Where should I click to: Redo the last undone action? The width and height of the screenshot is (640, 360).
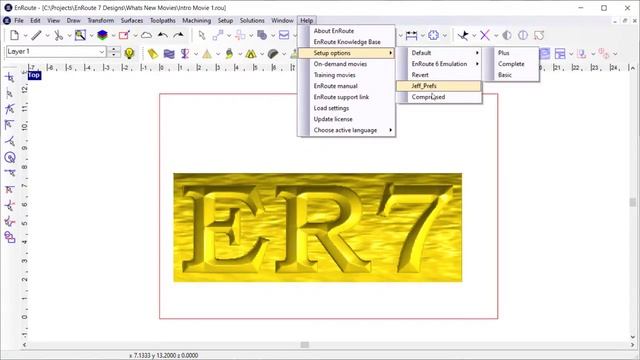[178, 36]
